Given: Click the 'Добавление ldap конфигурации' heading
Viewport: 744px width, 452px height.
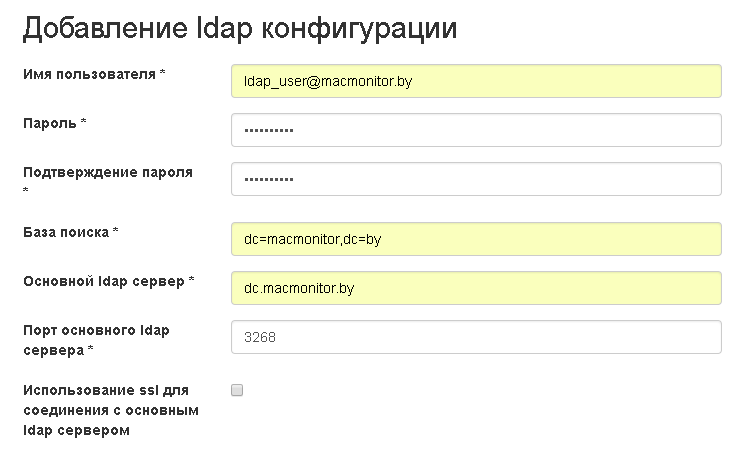Looking at the screenshot, I should click(x=240, y=28).
